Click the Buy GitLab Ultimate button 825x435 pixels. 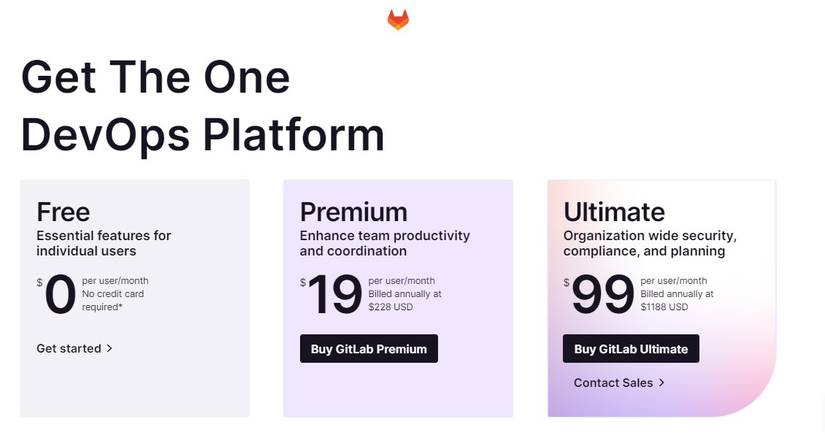[631, 349]
